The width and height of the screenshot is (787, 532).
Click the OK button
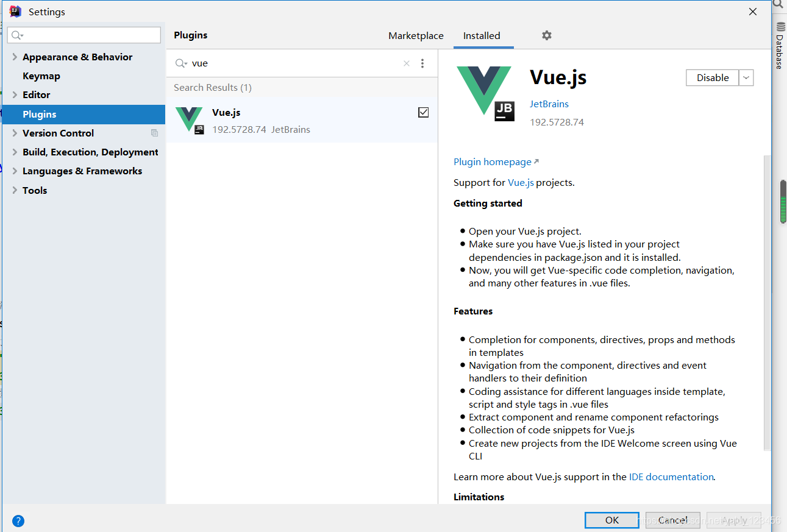612,520
